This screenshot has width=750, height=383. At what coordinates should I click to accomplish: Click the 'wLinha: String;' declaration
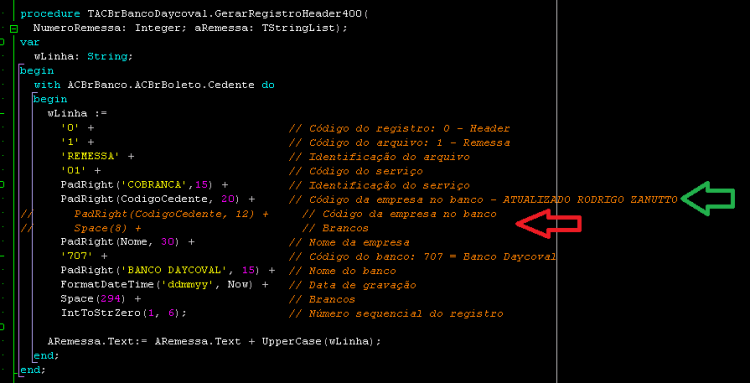pyautogui.click(x=83, y=56)
